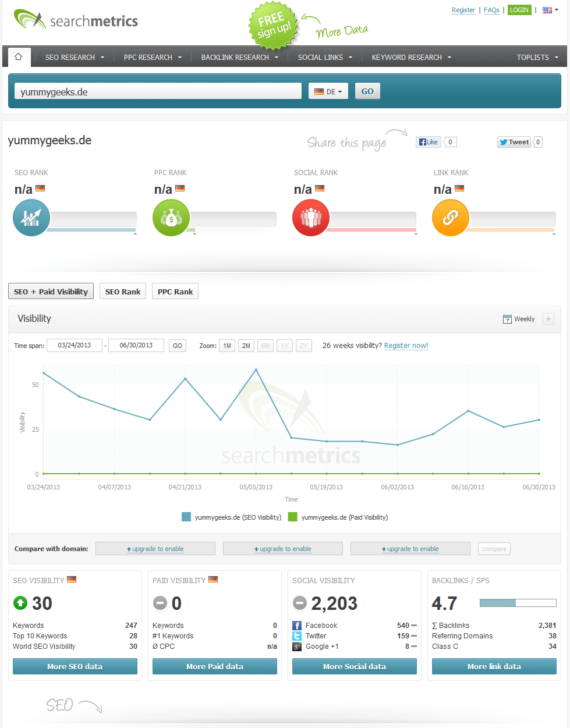Open the Toplists dropdown
The image size is (570, 728).
pyautogui.click(x=537, y=57)
